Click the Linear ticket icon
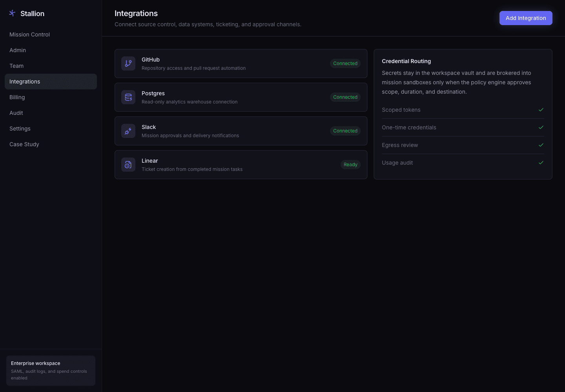This screenshot has width=565, height=392. coord(128,165)
